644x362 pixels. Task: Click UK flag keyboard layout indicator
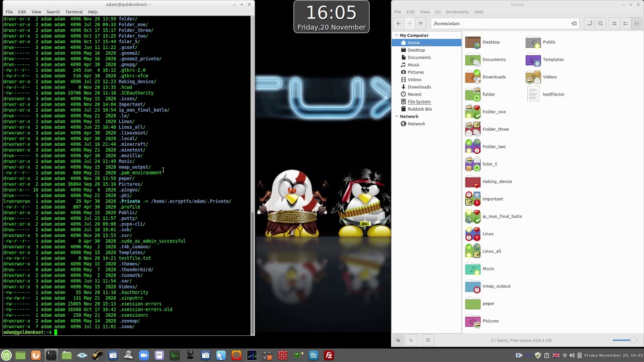[x=556, y=355]
